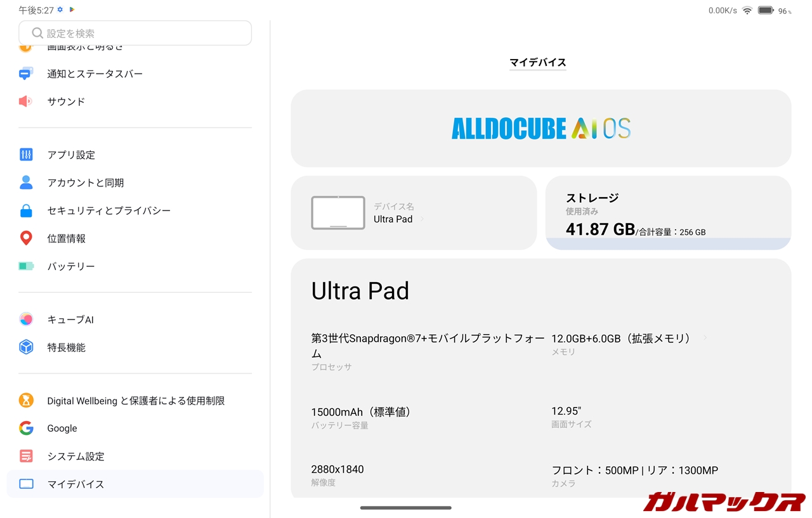The width and height of the screenshot is (812, 518).
Task: Open Digital Wellbeing hourglass icon
Action: tap(26, 401)
